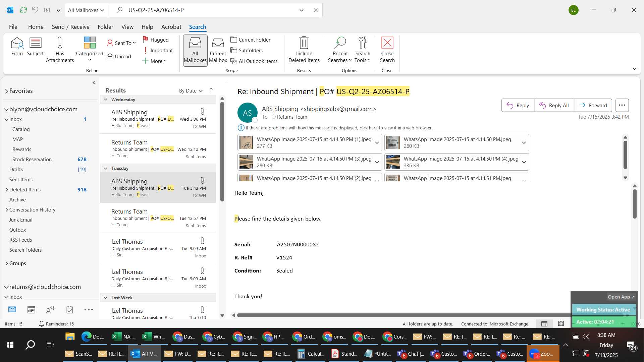Open Reminders in status bar

(x=56, y=324)
